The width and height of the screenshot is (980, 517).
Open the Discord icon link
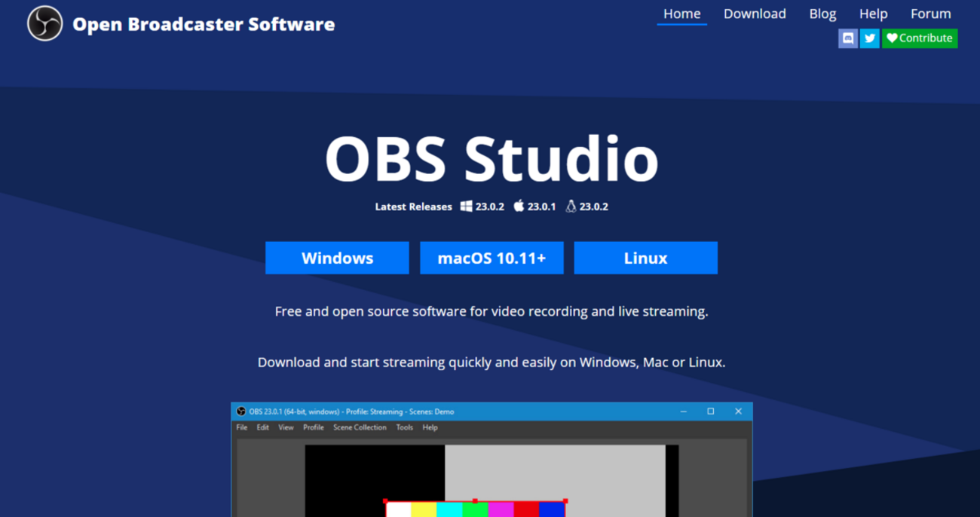click(848, 38)
